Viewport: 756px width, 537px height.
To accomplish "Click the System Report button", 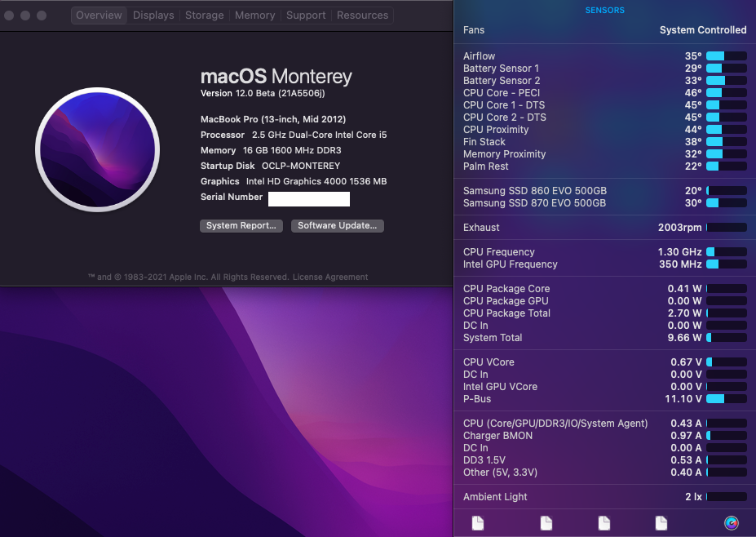I will coord(241,225).
